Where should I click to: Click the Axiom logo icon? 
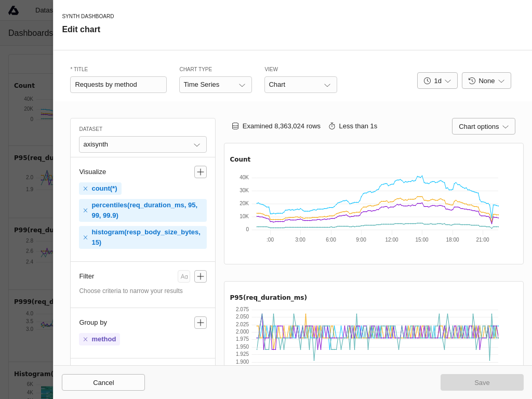[14, 10]
